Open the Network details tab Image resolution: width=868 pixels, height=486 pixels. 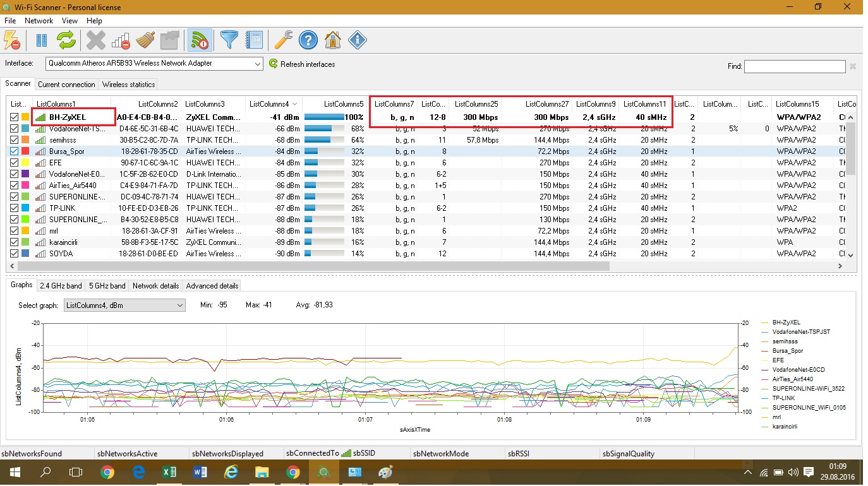click(x=155, y=286)
